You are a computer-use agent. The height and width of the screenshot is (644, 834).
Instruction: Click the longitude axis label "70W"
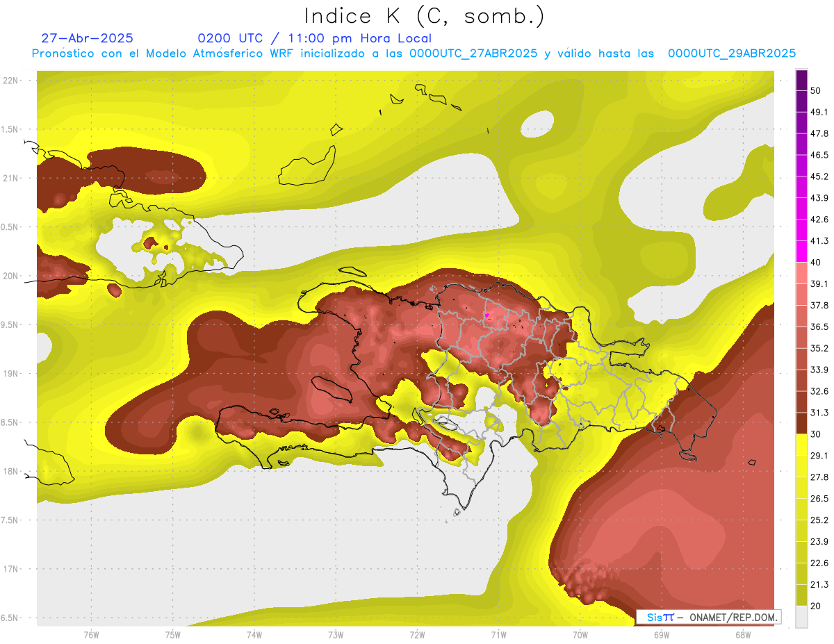[x=580, y=635]
